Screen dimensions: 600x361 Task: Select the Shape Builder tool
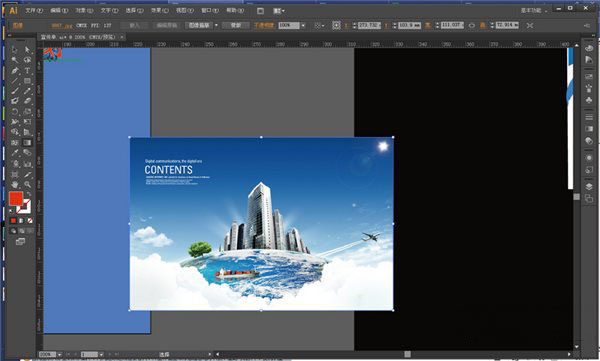pos(15,132)
